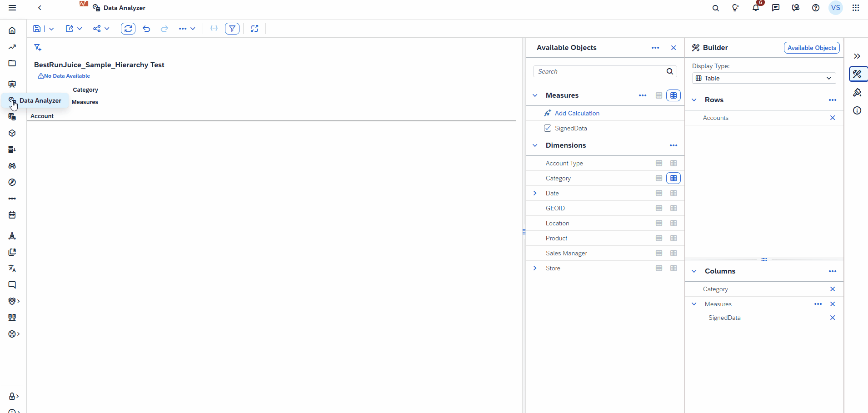
Task: Click the undo icon in toolbar
Action: (x=146, y=28)
